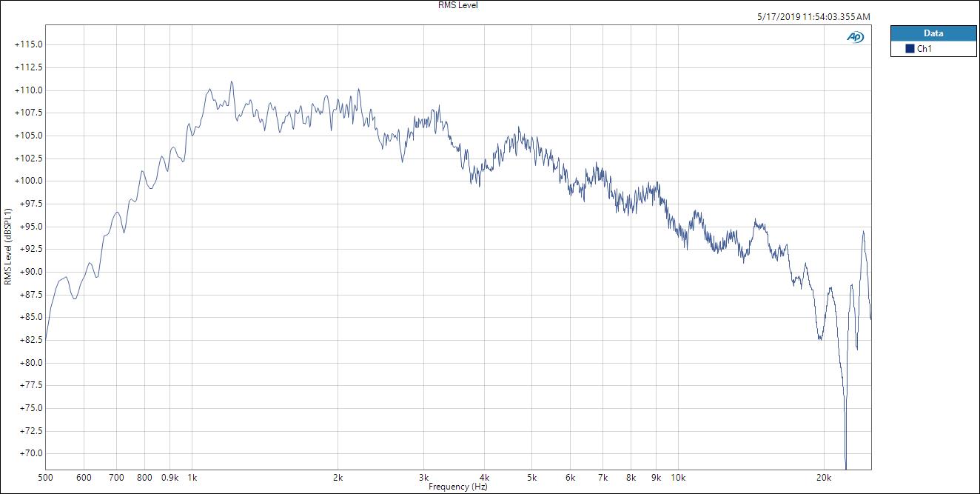The height and width of the screenshot is (494, 980).
Task: Click the +112.5 y-axis value
Action: point(29,67)
